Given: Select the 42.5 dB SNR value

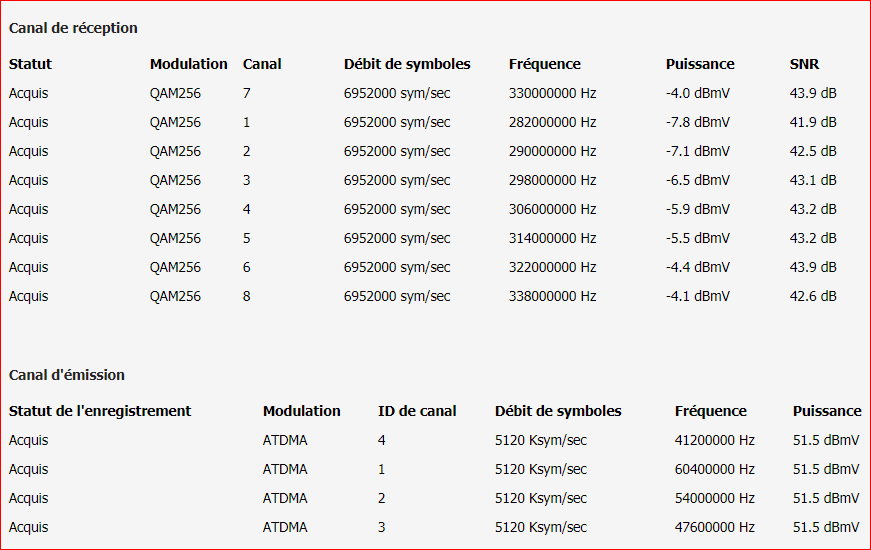Looking at the screenshot, I should coord(813,151).
